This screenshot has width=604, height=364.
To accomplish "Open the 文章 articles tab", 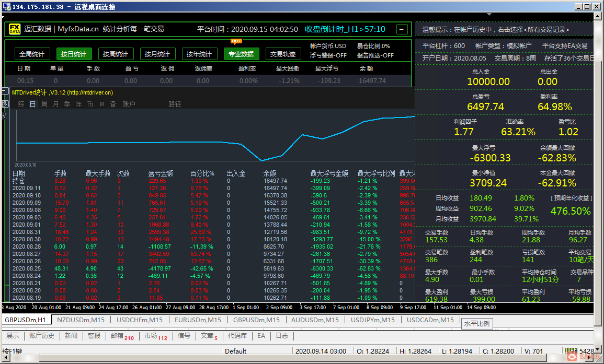I will [x=209, y=336].
